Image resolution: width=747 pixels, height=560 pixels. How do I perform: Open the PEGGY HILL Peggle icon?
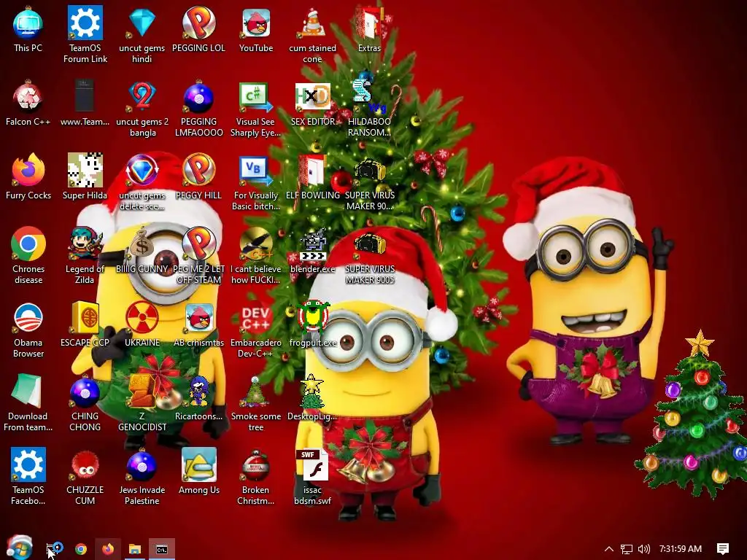tap(198, 177)
